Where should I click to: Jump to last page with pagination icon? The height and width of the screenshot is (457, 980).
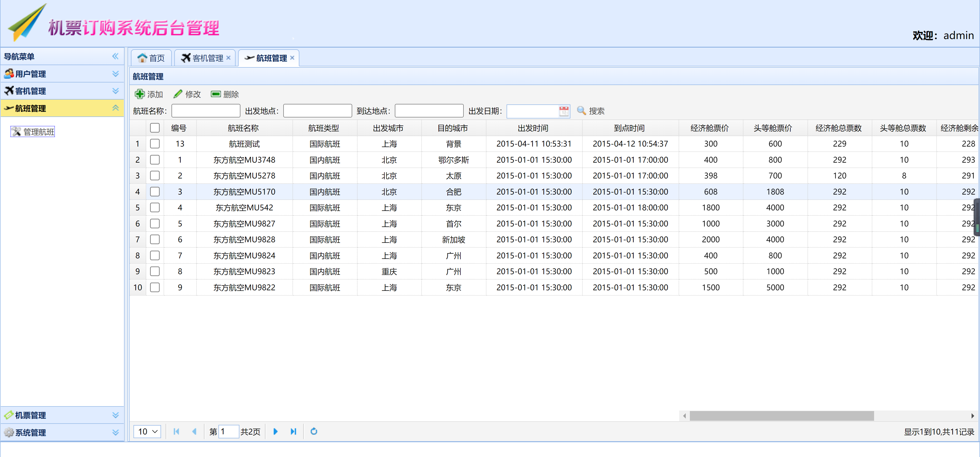point(293,431)
